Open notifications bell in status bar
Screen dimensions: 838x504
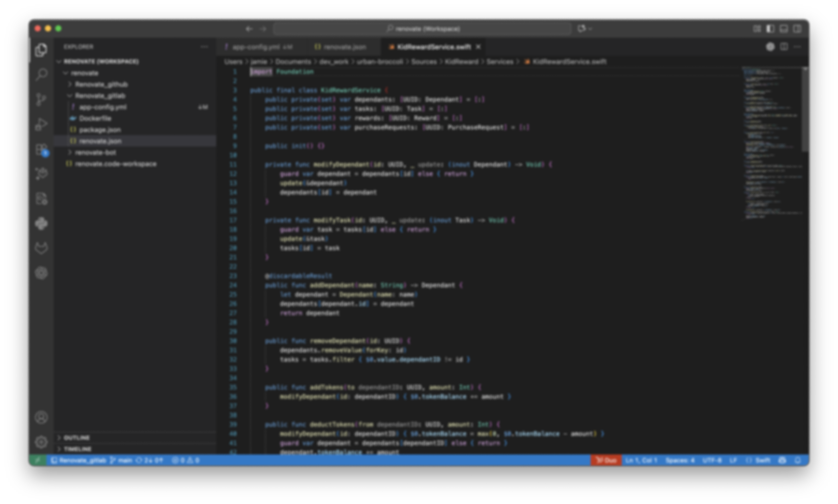[x=797, y=460]
